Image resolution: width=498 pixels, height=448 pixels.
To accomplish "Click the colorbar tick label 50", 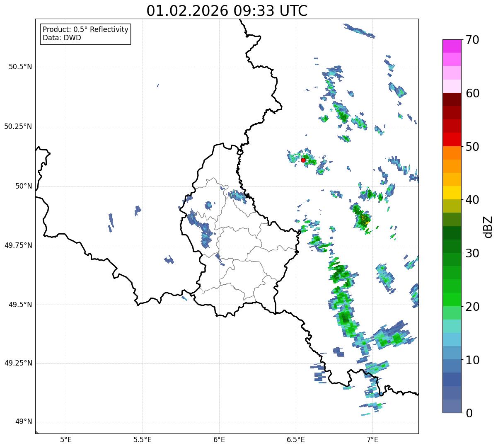I will [x=472, y=147].
